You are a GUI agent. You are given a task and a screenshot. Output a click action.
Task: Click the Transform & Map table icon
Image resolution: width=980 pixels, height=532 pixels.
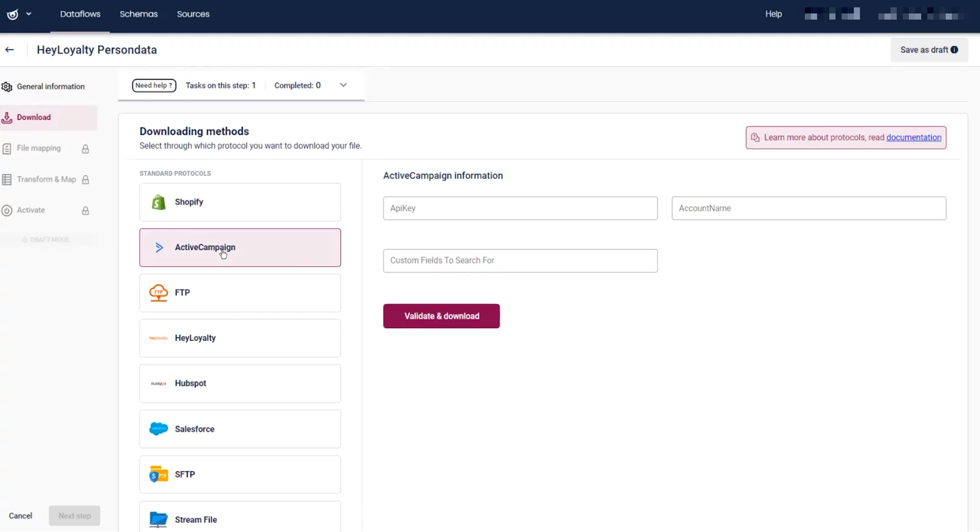[x=7, y=179]
